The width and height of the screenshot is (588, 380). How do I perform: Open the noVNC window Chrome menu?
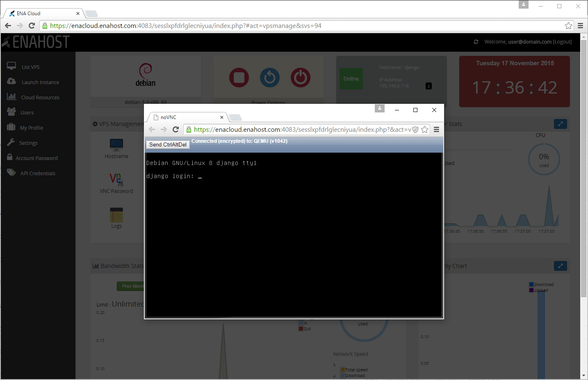tap(436, 130)
